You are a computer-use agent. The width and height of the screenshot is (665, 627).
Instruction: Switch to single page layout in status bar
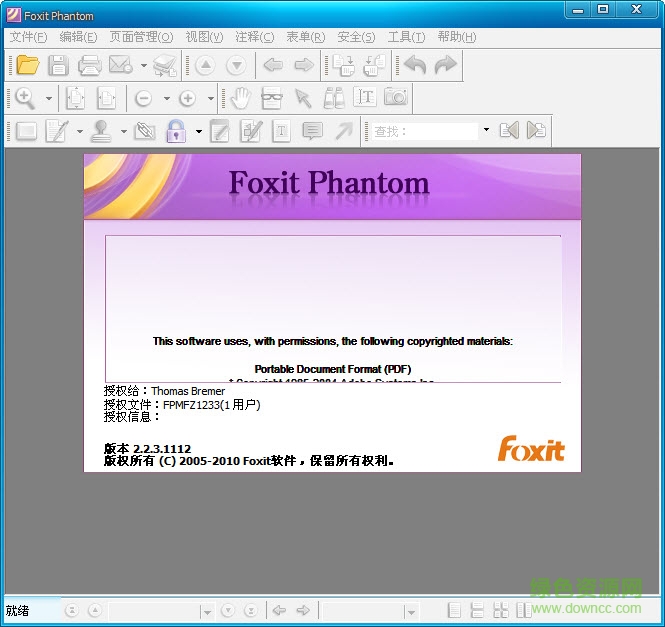click(455, 610)
